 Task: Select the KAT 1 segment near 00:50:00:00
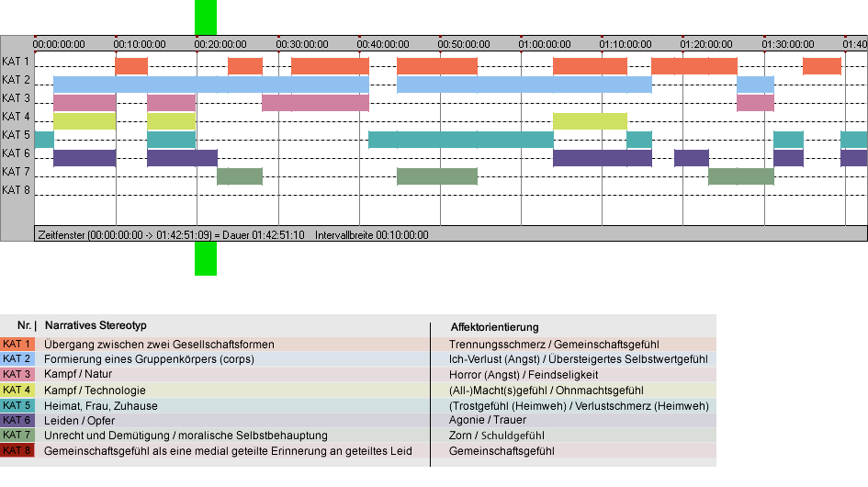(437, 66)
